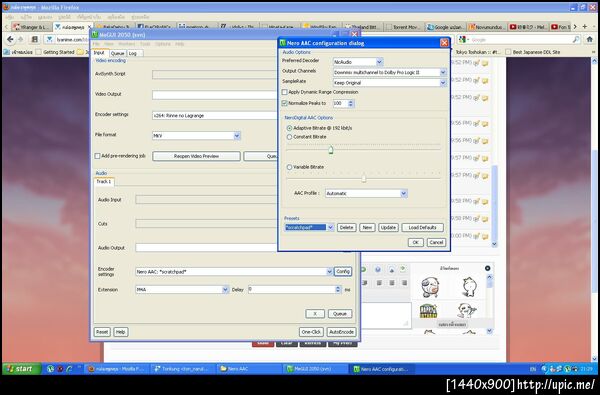Click the audio Delay input field
Viewport: 600px width, 395px height.
[x=292, y=289]
